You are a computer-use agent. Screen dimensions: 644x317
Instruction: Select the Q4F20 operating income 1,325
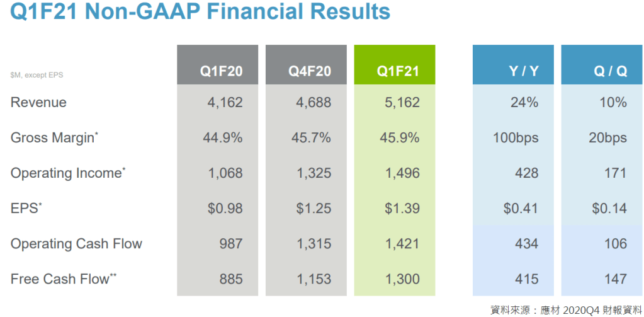(x=313, y=173)
